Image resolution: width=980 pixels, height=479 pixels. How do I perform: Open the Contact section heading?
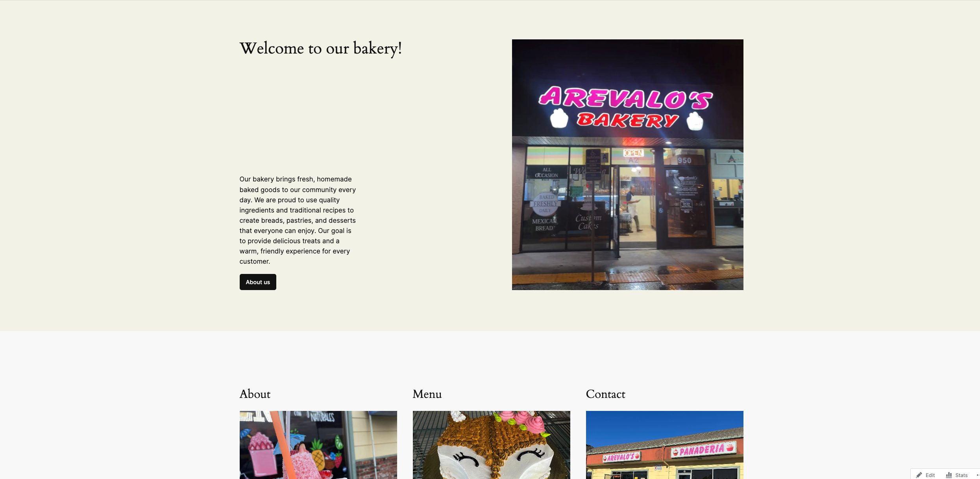pyautogui.click(x=605, y=394)
